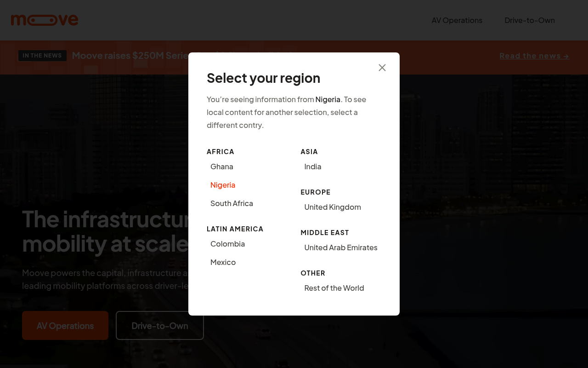Image resolution: width=588 pixels, height=368 pixels.
Task: Select United Arab Emirates region
Action: pos(341,247)
